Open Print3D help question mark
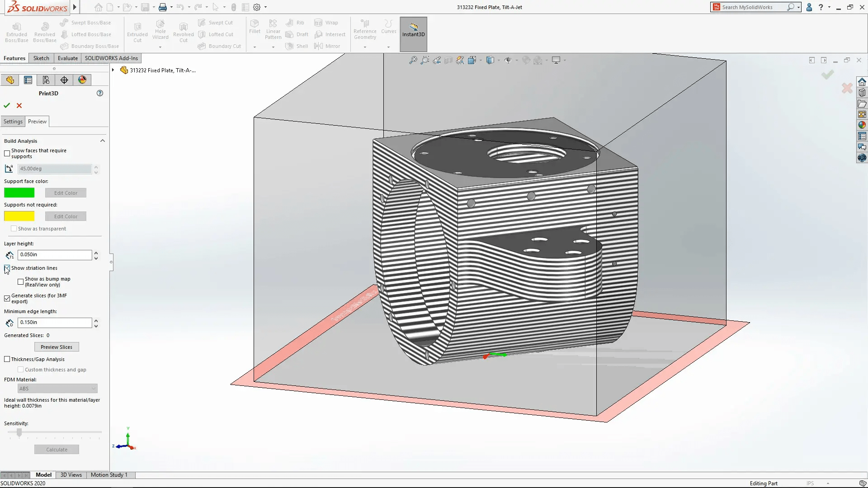This screenshot has width=868, height=488. coord(100,93)
